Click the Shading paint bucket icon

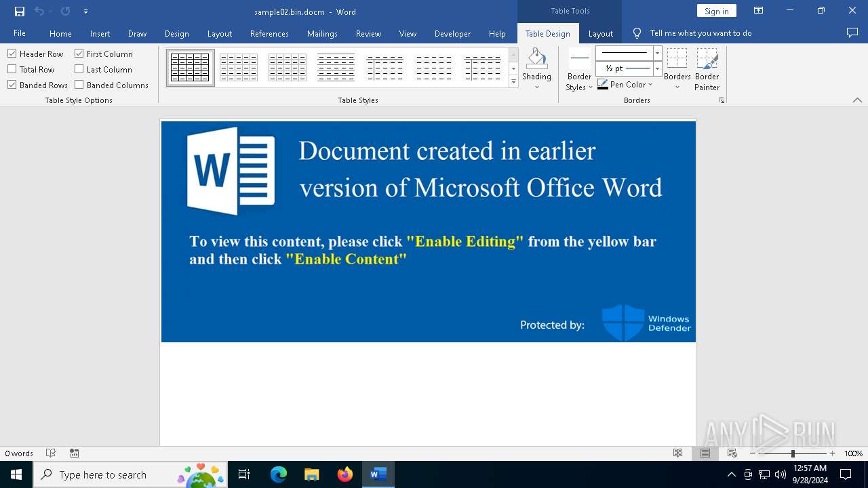[536, 59]
